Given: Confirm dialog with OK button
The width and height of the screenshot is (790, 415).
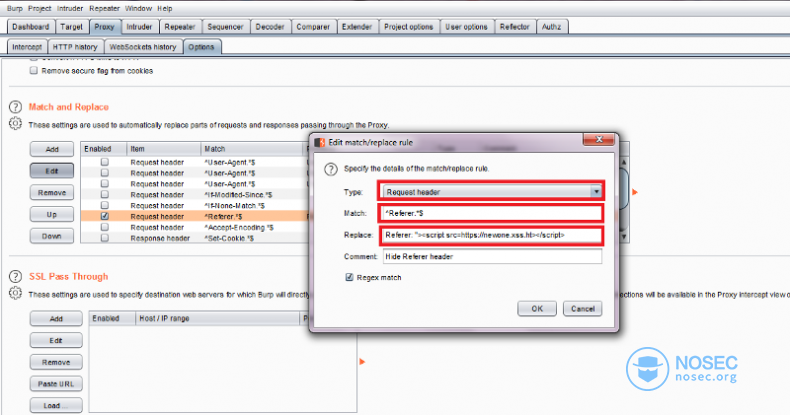Looking at the screenshot, I should [537, 309].
